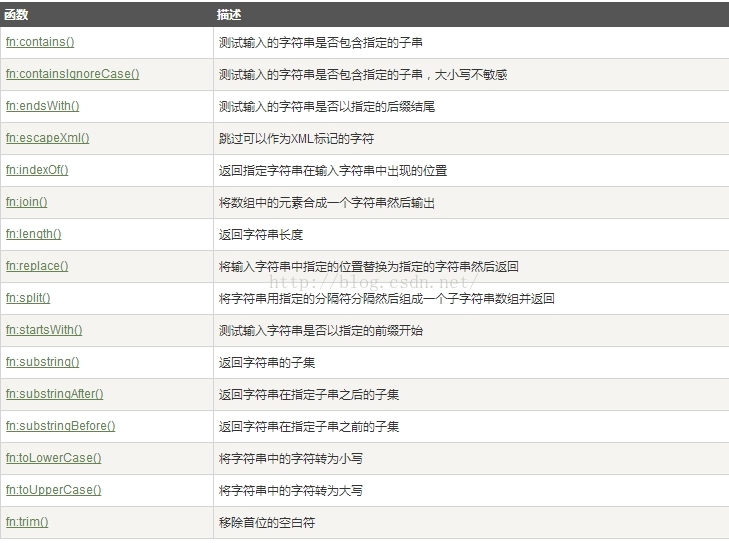Select description 将字符串中的字符转为大写
Screen dimensions: 729x543
[x=291, y=491]
